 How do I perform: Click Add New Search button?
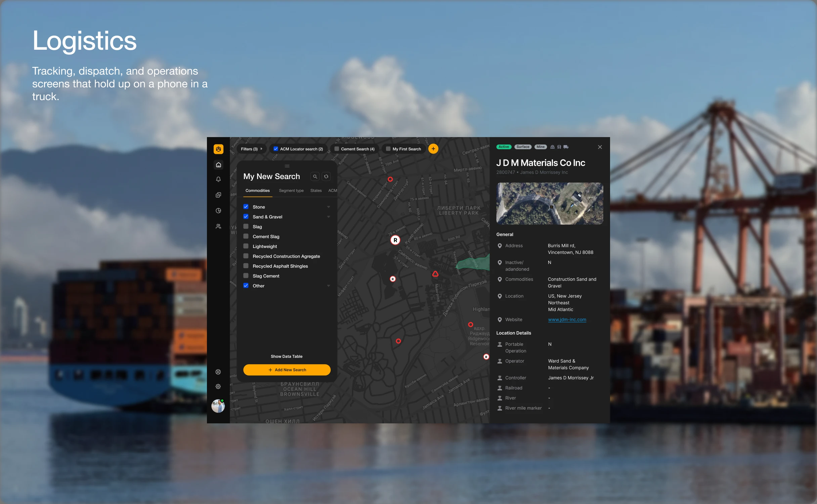tap(287, 370)
